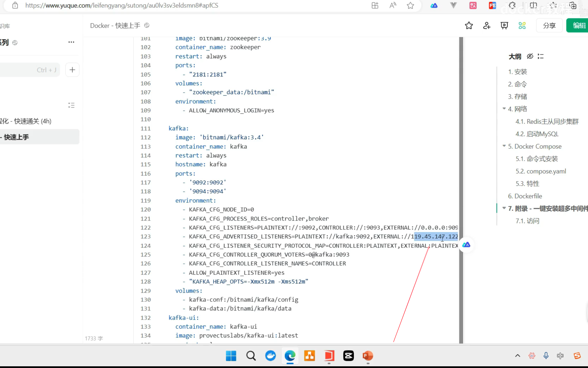Screen dimensions: 588x368
Task: Open the colorful apps grid icon
Action: (x=522, y=25)
